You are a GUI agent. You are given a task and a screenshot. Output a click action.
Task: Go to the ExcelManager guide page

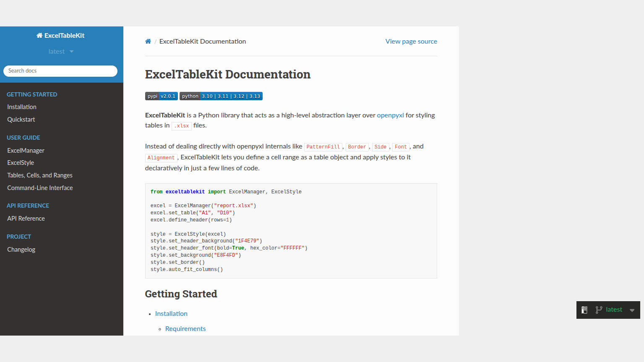point(26,151)
